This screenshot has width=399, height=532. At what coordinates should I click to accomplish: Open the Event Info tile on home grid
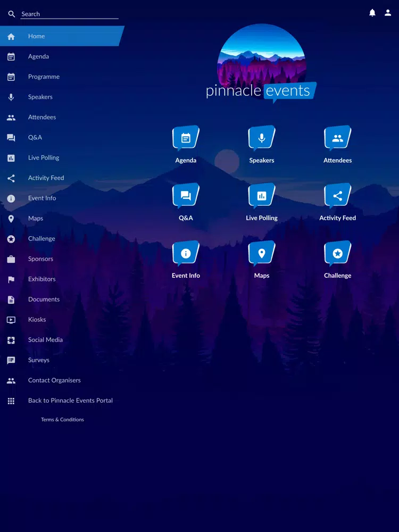click(x=186, y=260)
